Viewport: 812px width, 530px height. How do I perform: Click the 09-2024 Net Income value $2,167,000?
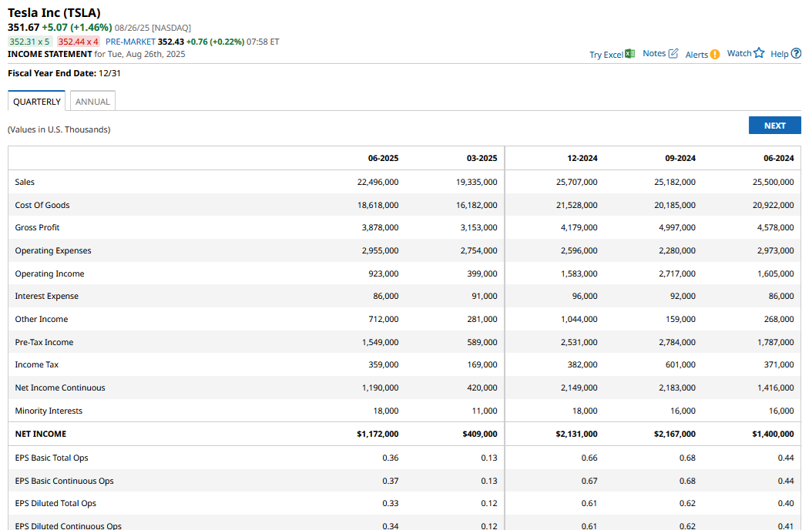click(675, 434)
